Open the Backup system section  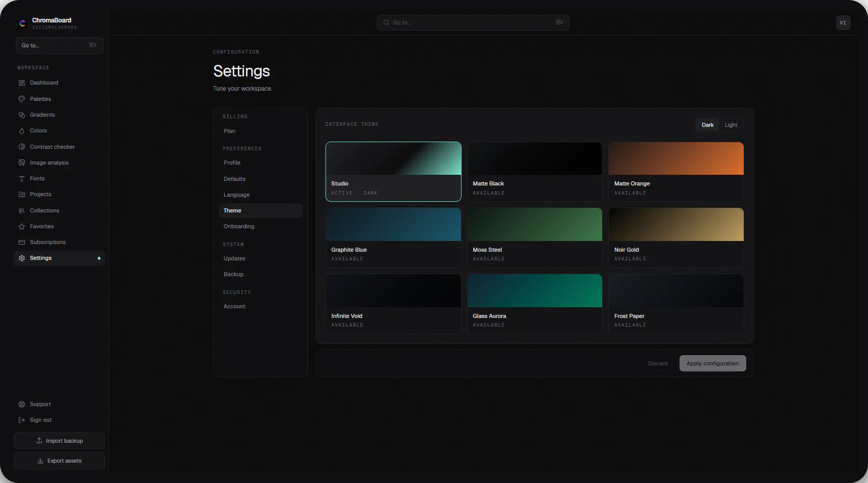[x=261, y=274]
